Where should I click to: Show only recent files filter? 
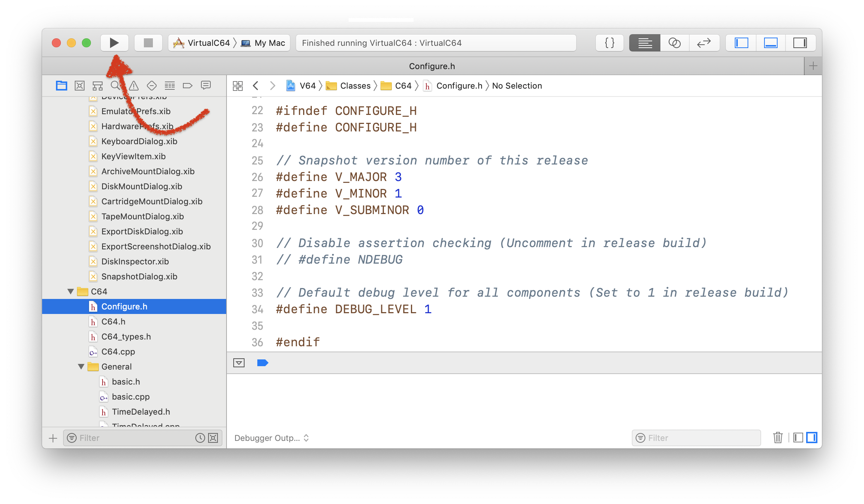point(200,438)
